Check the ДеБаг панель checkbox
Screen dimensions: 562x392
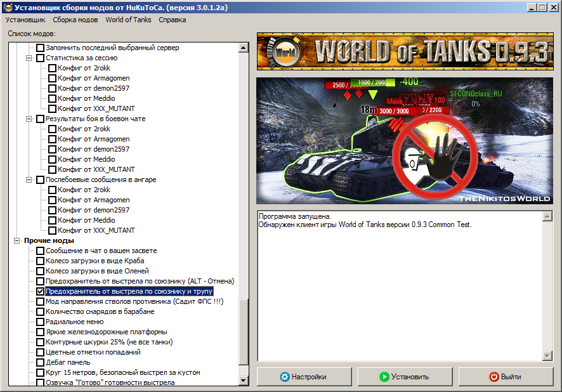click(40, 362)
